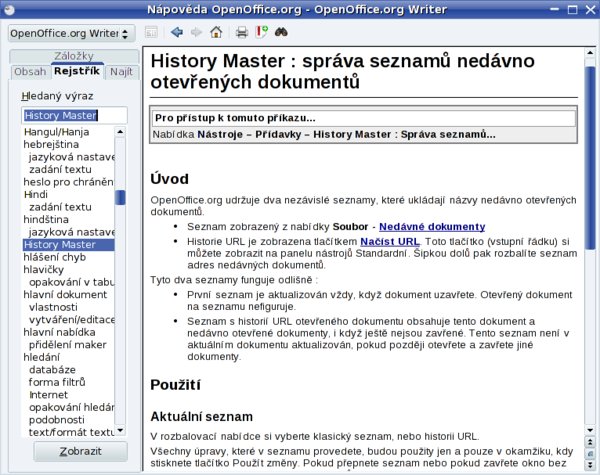Viewport: 600px width, 475px height.
Task: Select index entry Hangul/Hanja
Action: click(x=56, y=132)
